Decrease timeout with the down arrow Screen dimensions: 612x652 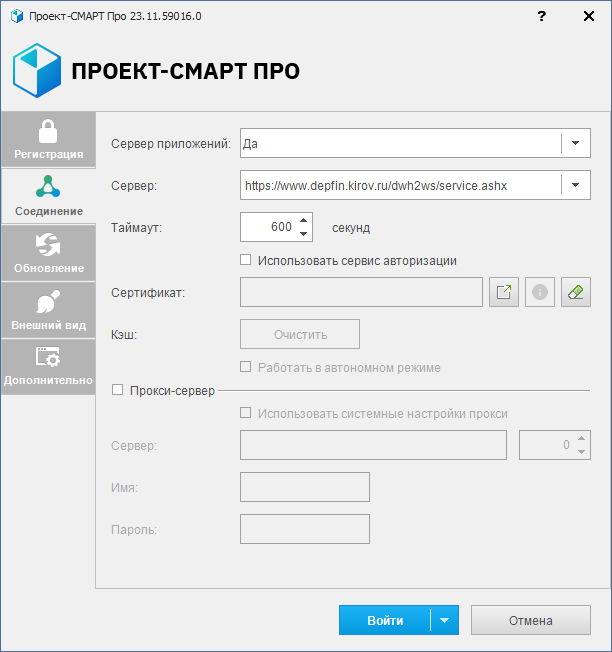[x=304, y=233]
